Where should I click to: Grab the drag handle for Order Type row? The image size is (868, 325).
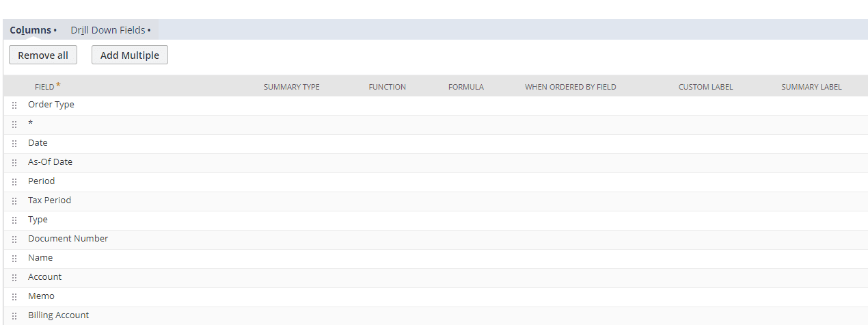14,105
